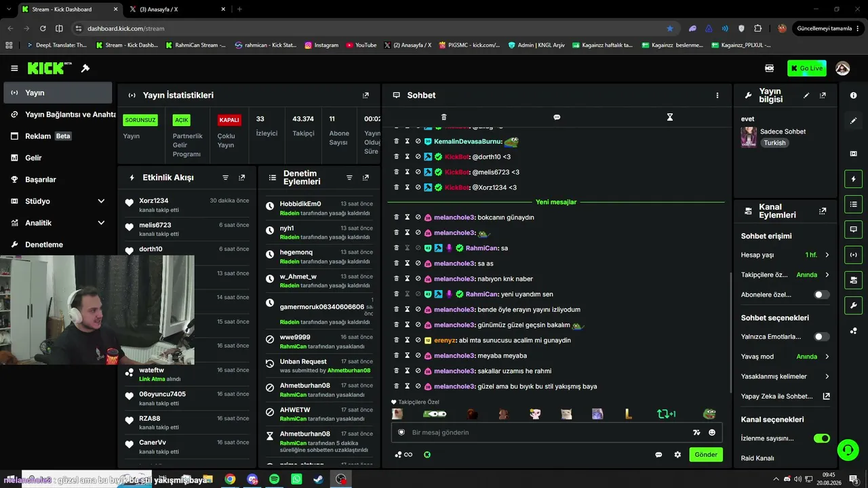Click the hammer moderator icon near logo

pyautogui.click(x=85, y=68)
